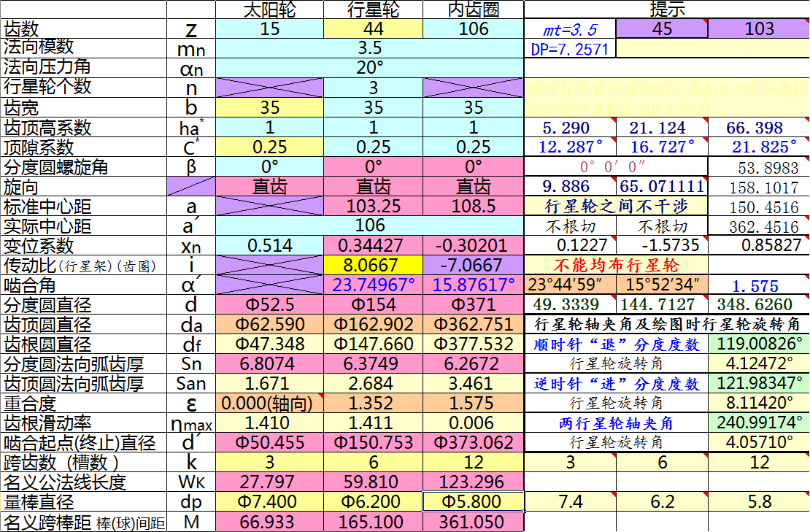
Task: Select the sun gear tooth count cell 15
Action: (x=270, y=28)
